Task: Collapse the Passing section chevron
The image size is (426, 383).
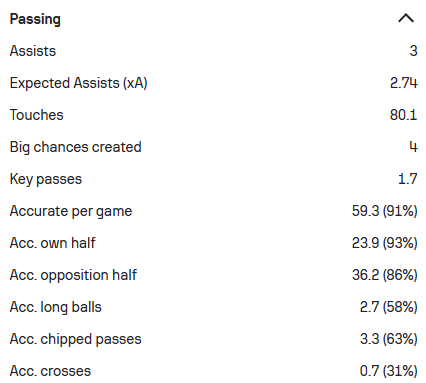Action: pos(406,18)
